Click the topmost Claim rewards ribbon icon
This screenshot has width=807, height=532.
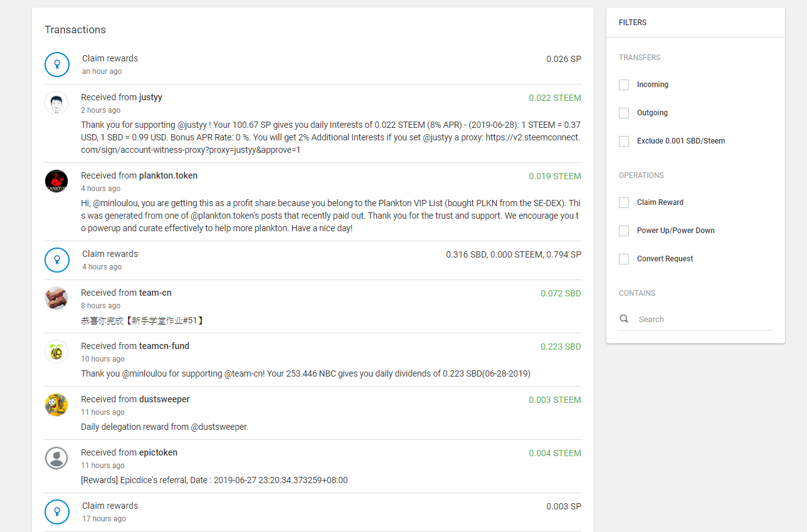[57, 65]
